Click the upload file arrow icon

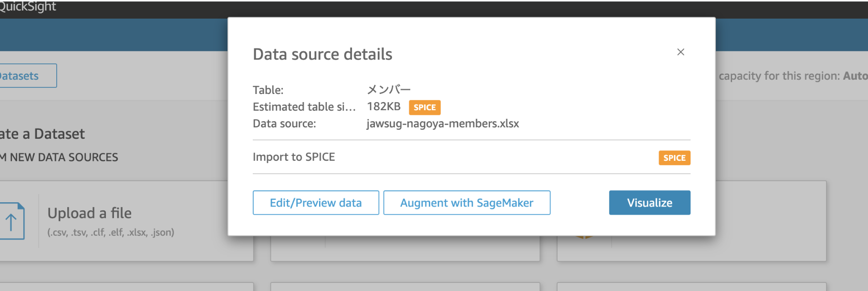[11, 221]
